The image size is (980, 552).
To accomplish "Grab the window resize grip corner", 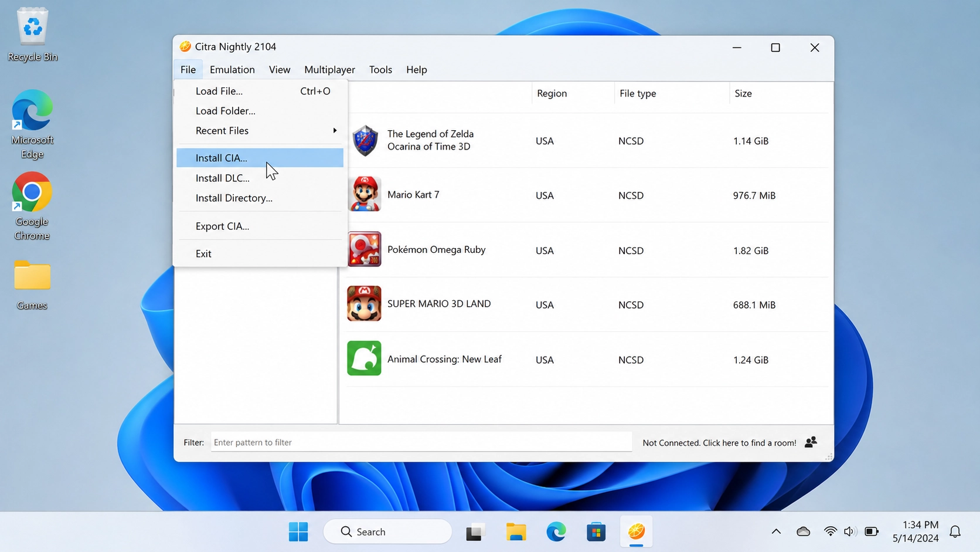I will coord(829,457).
